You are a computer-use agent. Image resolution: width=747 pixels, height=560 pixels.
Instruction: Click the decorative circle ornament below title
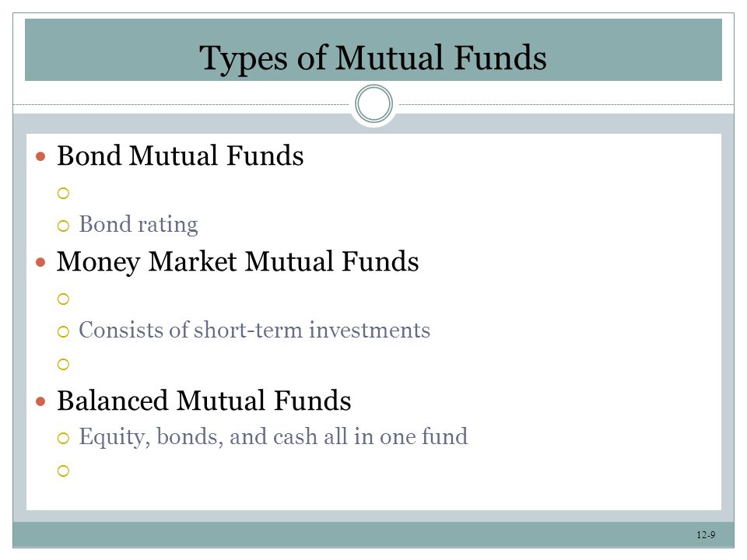[373, 103]
